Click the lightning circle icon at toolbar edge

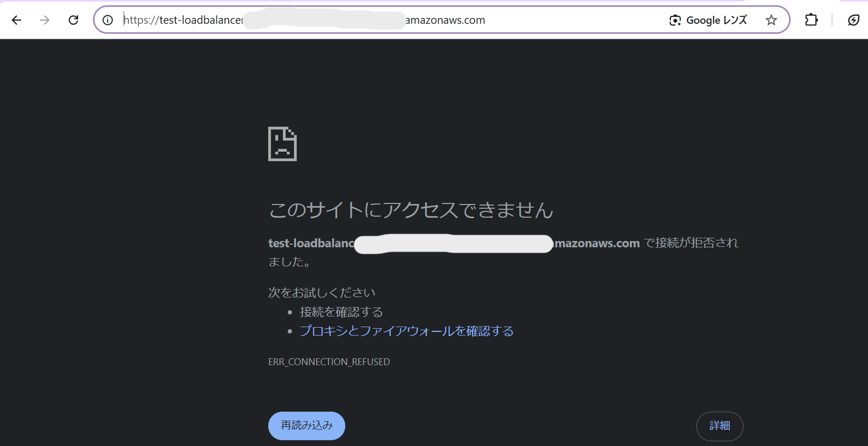coord(854,20)
